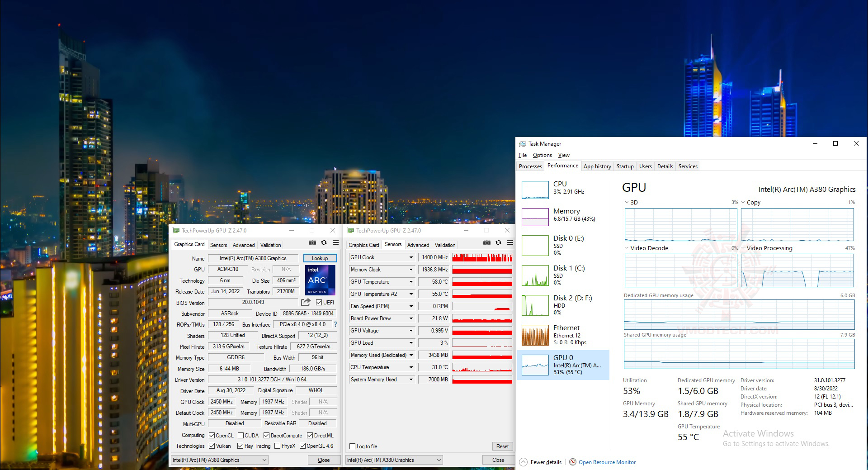Click the Fewer details chevron icon
The image size is (868, 470).
(524, 462)
